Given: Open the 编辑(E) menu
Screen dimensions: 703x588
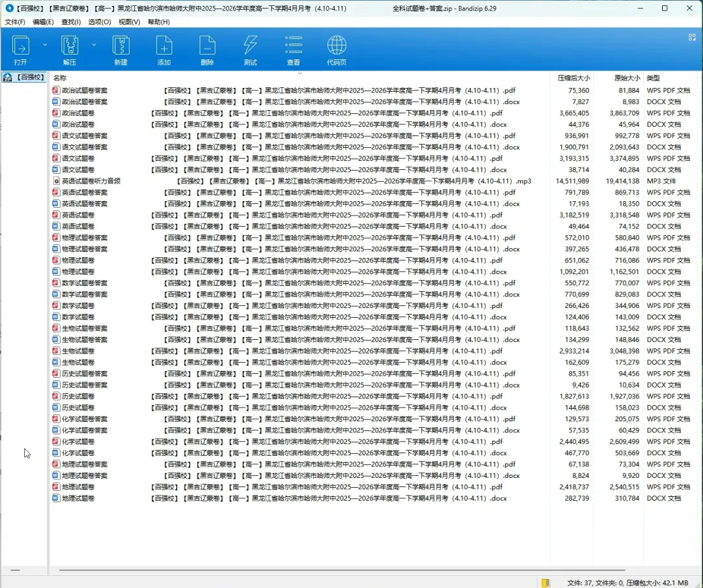Looking at the screenshot, I should (43, 21).
